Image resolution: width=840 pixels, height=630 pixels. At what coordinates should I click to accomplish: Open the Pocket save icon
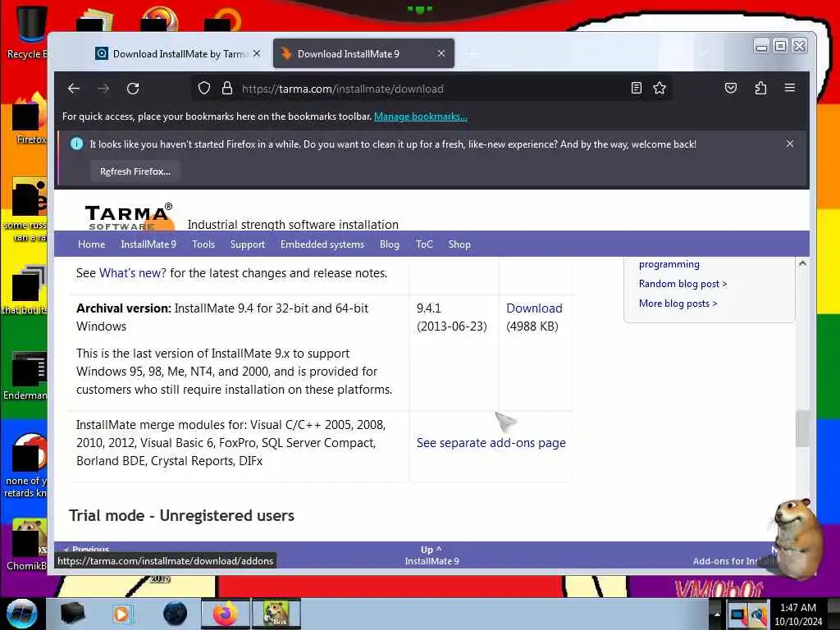(x=731, y=89)
